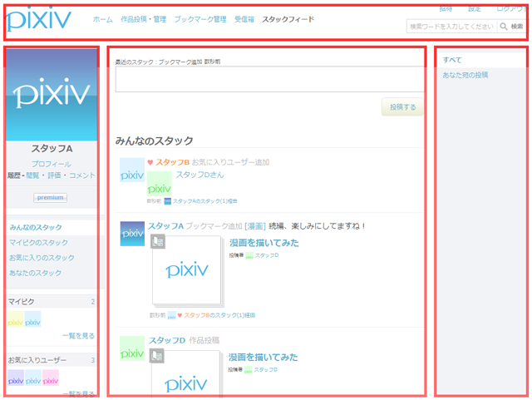Click マイピク count number 2
The image size is (532, 400).
click(92, 302)
